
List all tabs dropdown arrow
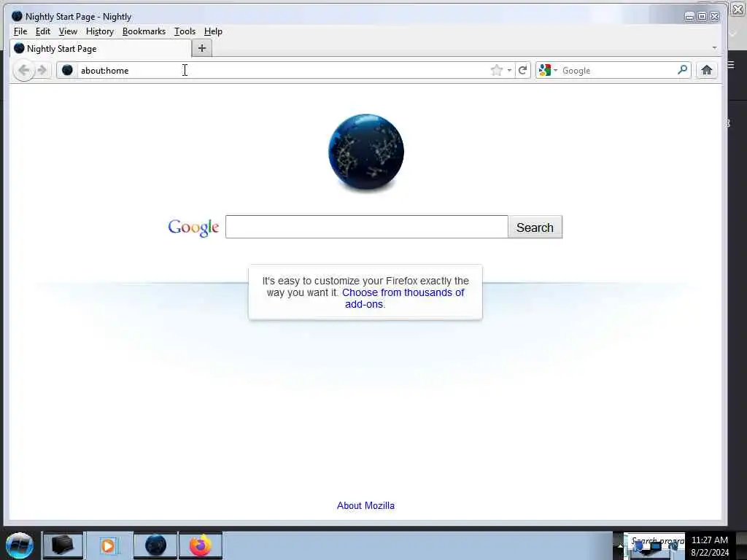[714, 47]
